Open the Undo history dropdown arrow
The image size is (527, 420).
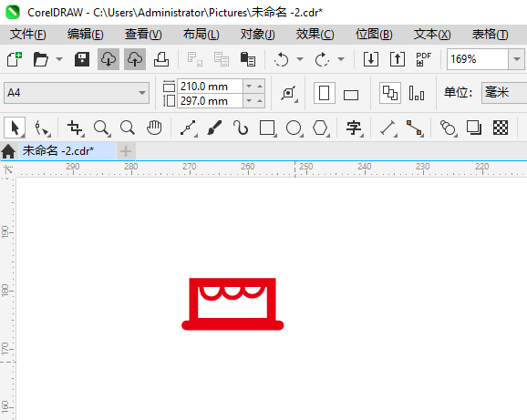pyautogui.click(x=300, y=59)
